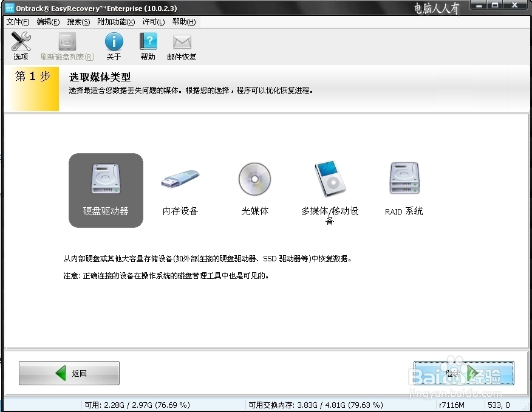Viewport: 532px width, 412px height.
Task: Choose the 多媒体/移动设备 media player option
Action: click(x=330, y=193)
